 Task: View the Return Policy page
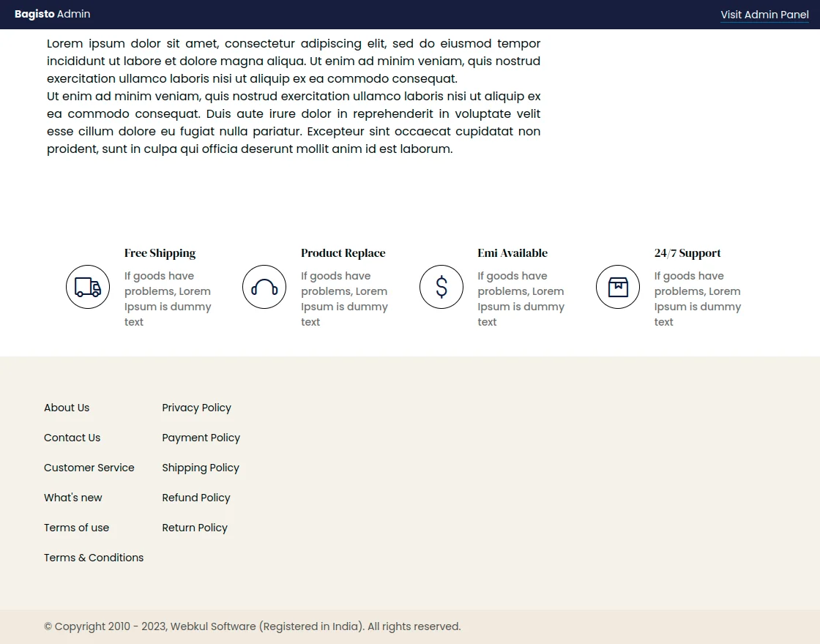[x=195, y=528]
